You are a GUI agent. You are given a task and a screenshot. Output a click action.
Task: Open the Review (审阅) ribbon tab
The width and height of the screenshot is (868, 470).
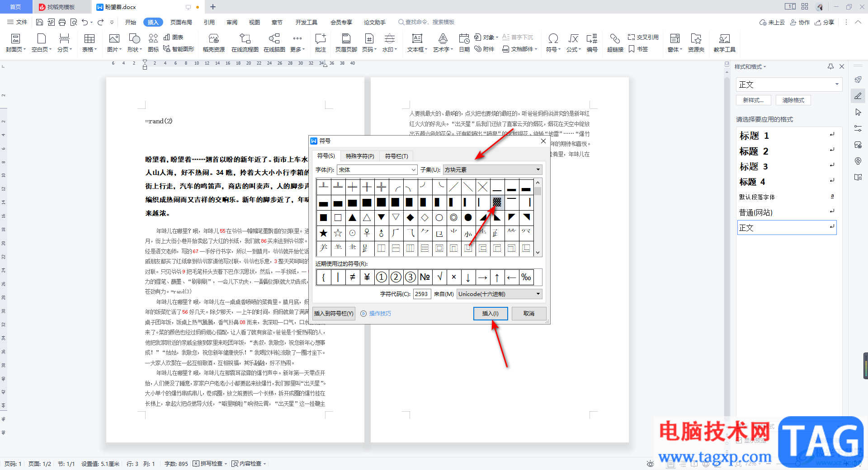tap(232, 22)
